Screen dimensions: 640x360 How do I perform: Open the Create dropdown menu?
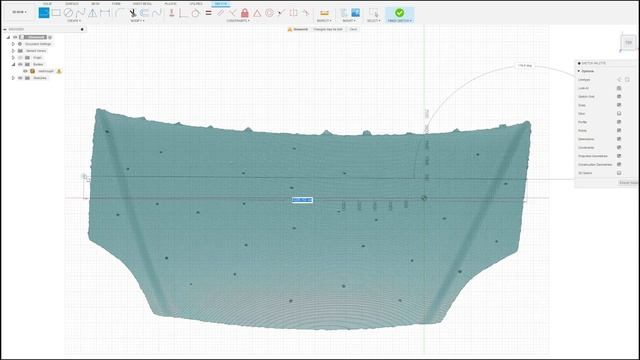point(74,21)
